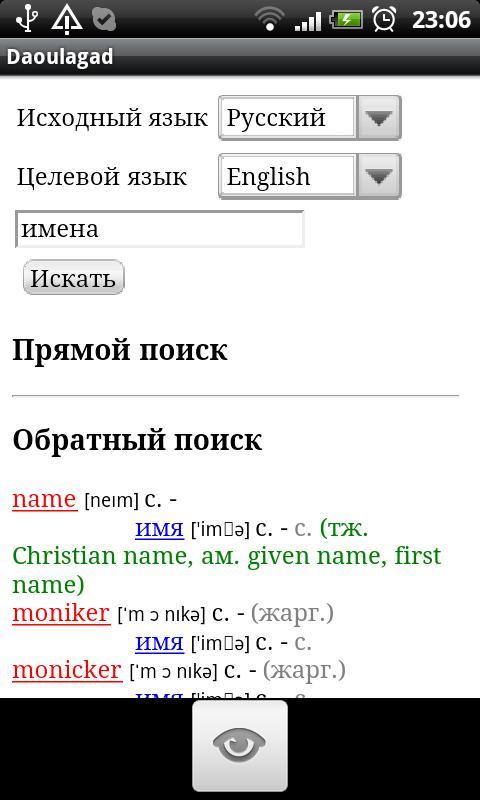Expand the English target language arrow
Image resolution: width=480 pixels, height=800 pixels.
click(x=379, y=176)
